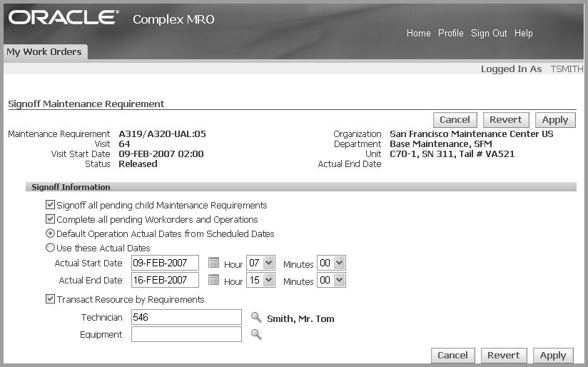Screen dimensions: 588x367
Task: Click the top Apply button
Action: 555,120
